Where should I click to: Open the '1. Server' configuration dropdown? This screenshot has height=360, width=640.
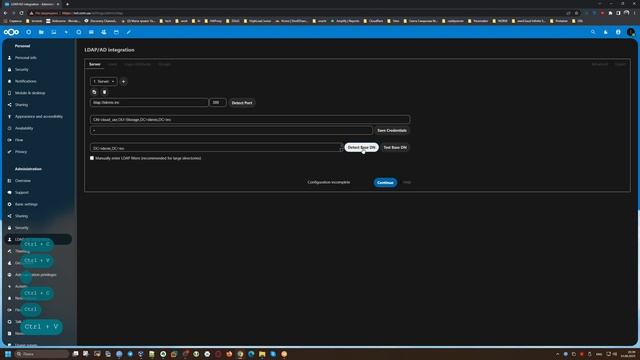[104, 82]
